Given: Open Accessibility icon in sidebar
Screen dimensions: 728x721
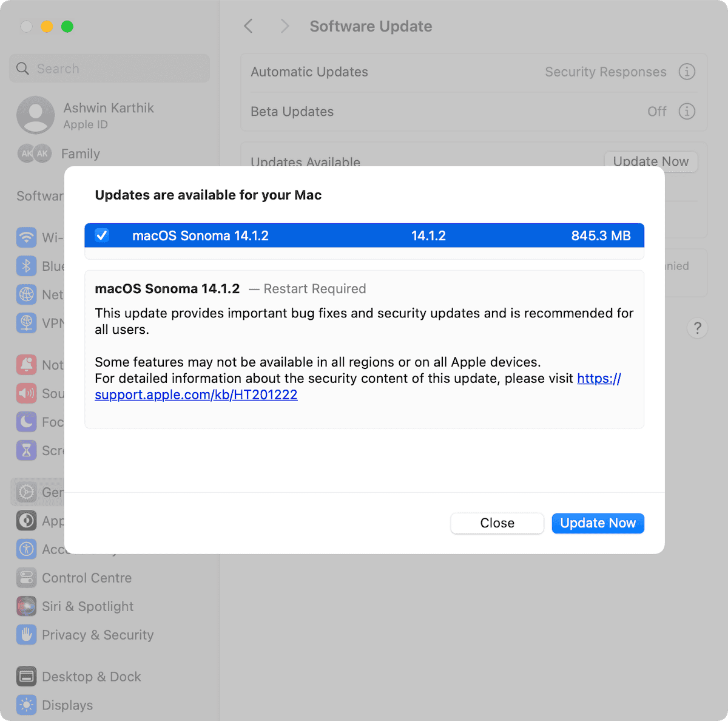Looking at the screenshot, I should 26,549.
